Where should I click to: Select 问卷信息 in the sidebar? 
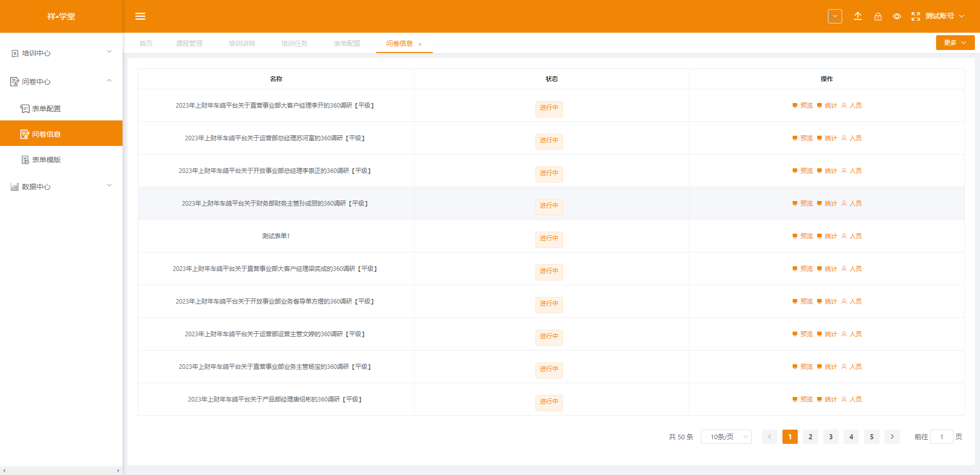click(61, 134)
